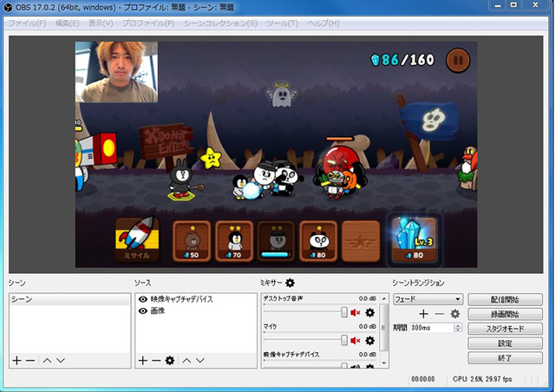Viewport: 555px width, 392px height.
Task: Open the ファイル menu
Action: coord(28,22)
